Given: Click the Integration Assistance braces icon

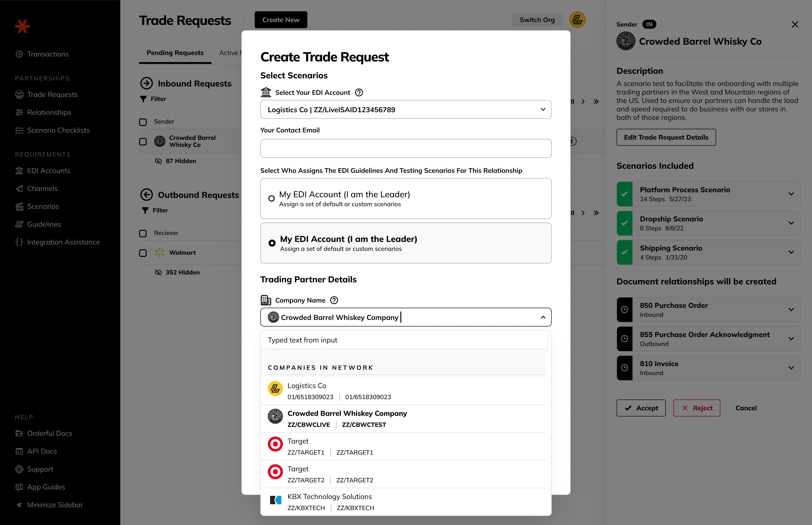Looking at the screenshot, I should [x=20, y=242].
